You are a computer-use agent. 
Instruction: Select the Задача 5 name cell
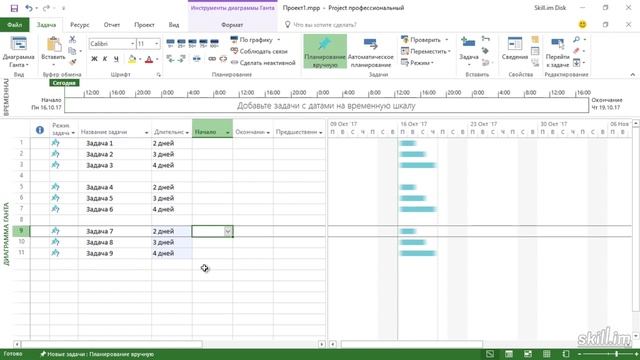pos(115,198)
